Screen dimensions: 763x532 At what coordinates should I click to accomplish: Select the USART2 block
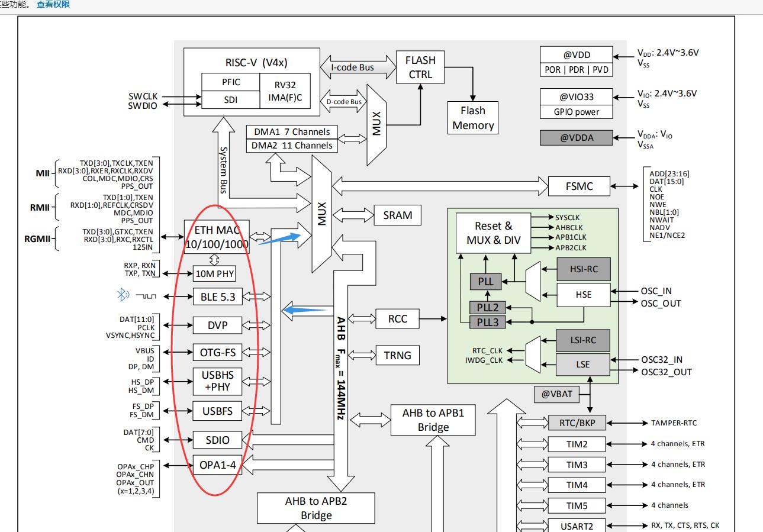click(x=577, y=525)
